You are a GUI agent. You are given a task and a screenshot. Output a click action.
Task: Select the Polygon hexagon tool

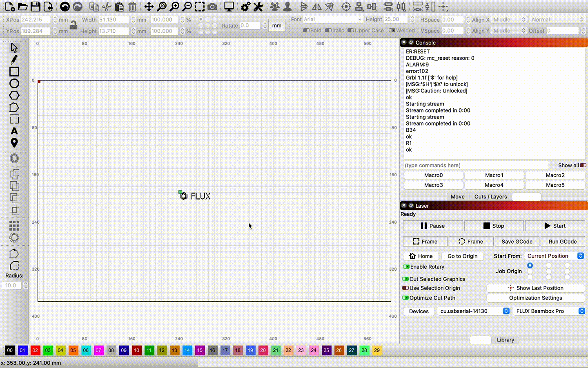click(x=14, y=95)
